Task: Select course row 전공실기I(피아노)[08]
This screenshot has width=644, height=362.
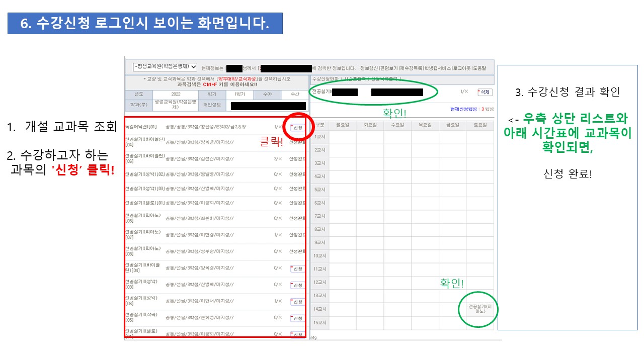Action: click(x=215, y=251)
